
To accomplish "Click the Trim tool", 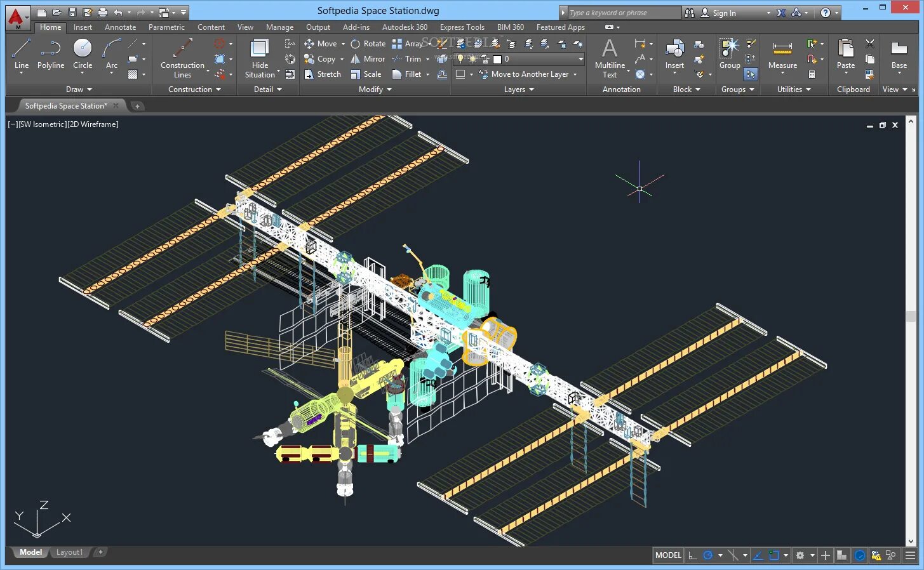I will [406, 59].
